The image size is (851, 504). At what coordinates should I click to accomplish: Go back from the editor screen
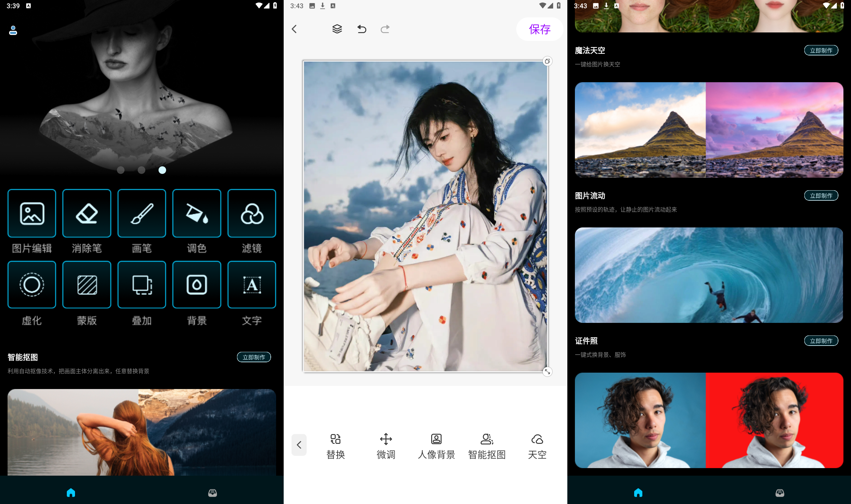(x=294, y=29)
